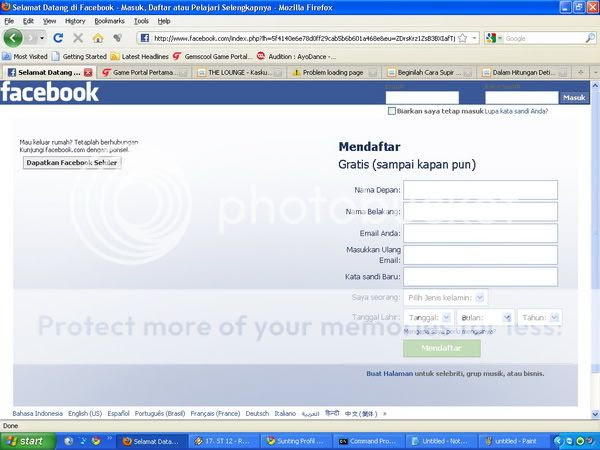Open the Pilih Jenis kelamin dropdown
The width and height of the screenshot is (600, 450).
(445, 297)
